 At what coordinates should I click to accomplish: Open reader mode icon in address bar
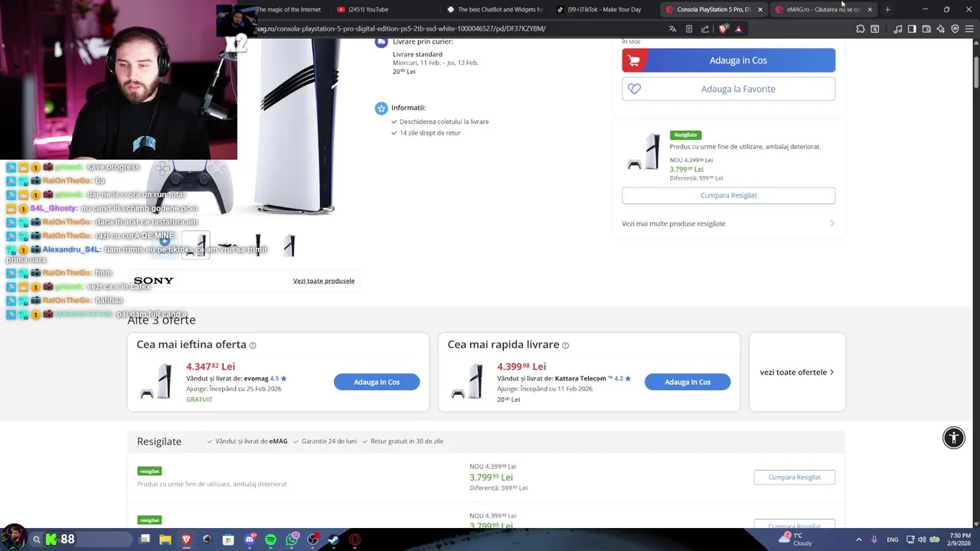pos(689,29)
